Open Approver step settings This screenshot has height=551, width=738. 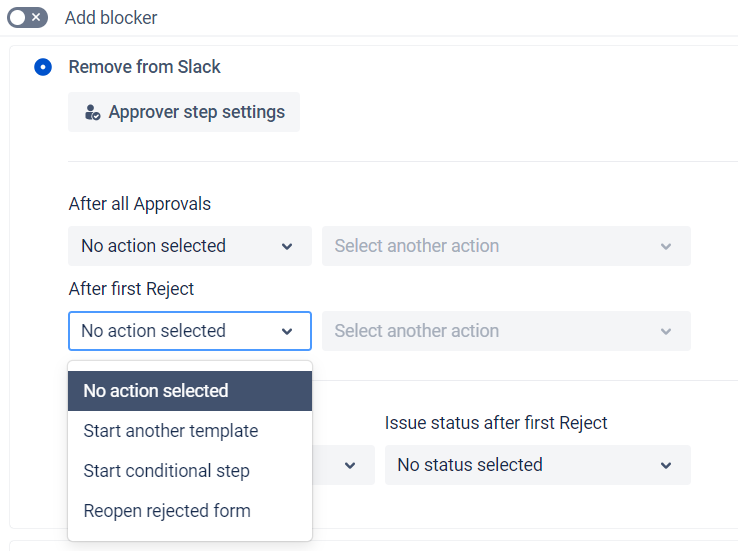(184, 112)
